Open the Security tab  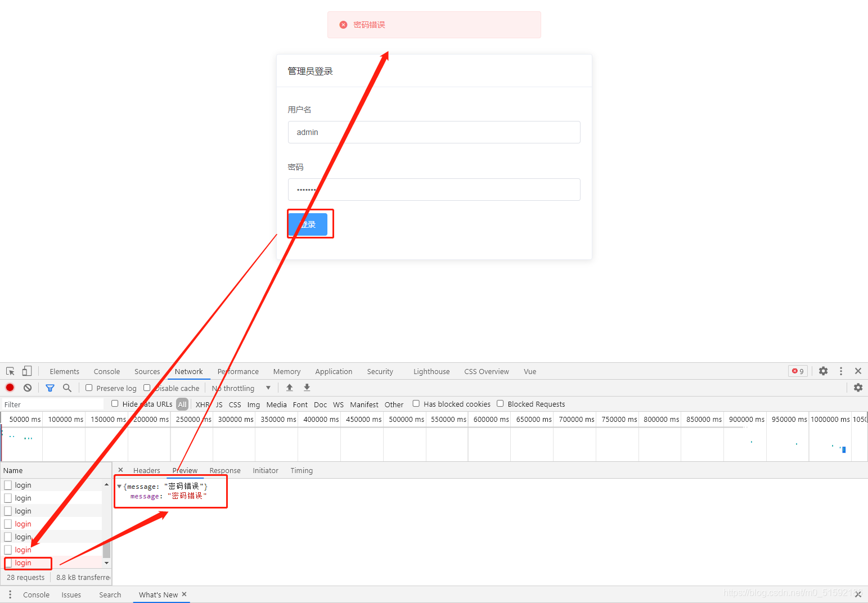click(x=380, y=371)
